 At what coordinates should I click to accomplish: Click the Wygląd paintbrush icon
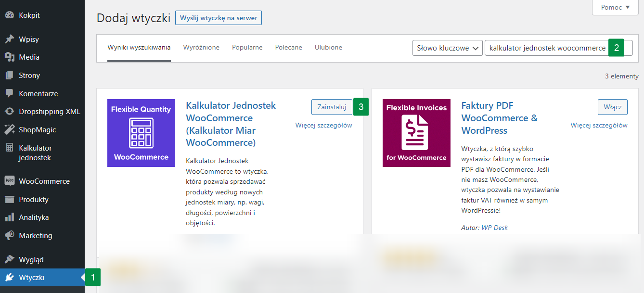click(10, 259)
